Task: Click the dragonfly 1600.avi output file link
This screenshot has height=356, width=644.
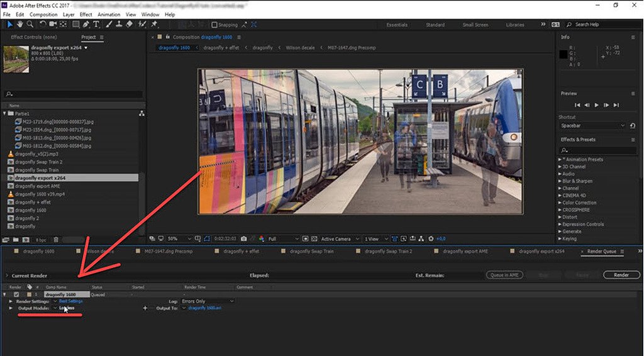Action: tap(205, 308)
